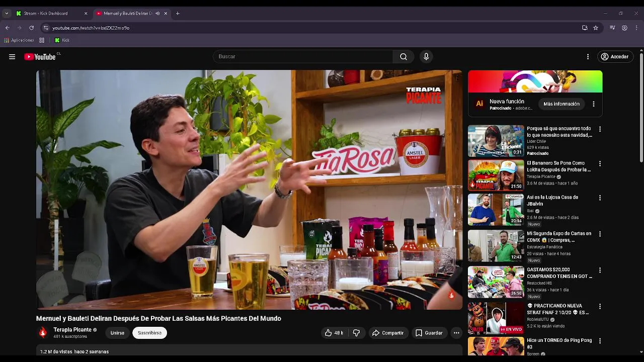
Task: Open the Chrome three-dot menu
Action: tap(636, 28)
